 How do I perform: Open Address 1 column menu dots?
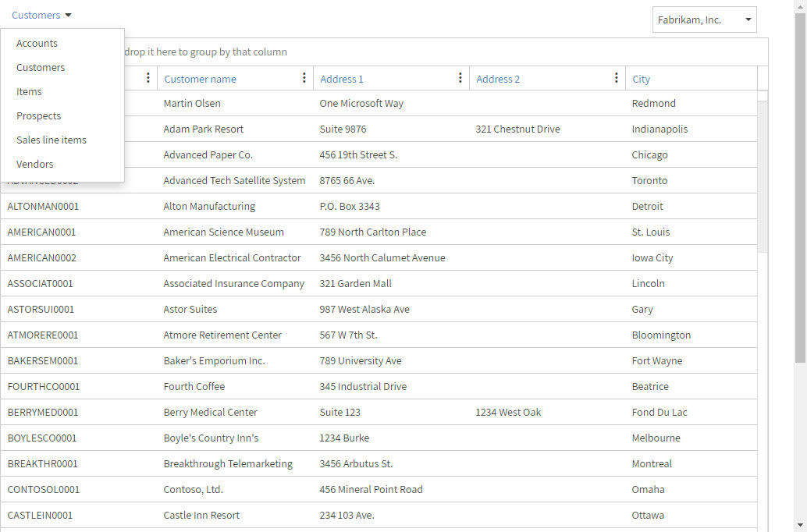click(460, 78)
